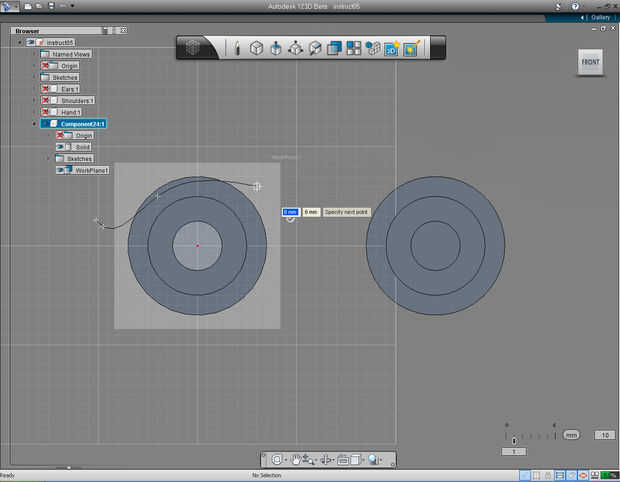620x482 pixels.
Task: Collapse the Component24:1 tree node
Action: tap(34, 124)
